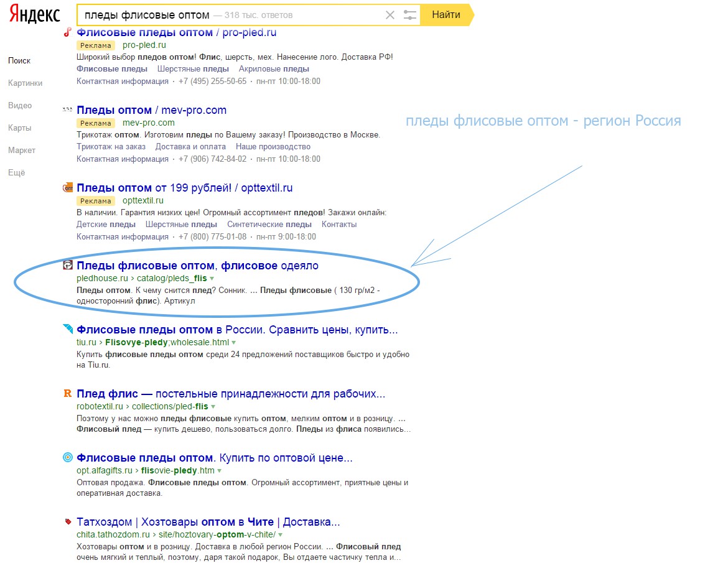Click opttextil.ru favicon icon
The height and width of the screenshot is (563, 728).
pyautogui.click(x=68, y=187)
